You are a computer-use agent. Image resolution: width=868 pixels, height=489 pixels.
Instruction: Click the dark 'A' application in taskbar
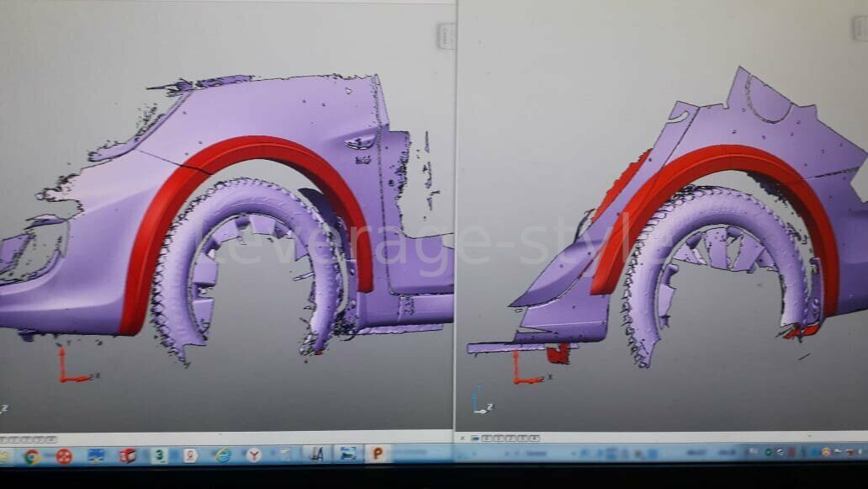click(x=316, y=454)
